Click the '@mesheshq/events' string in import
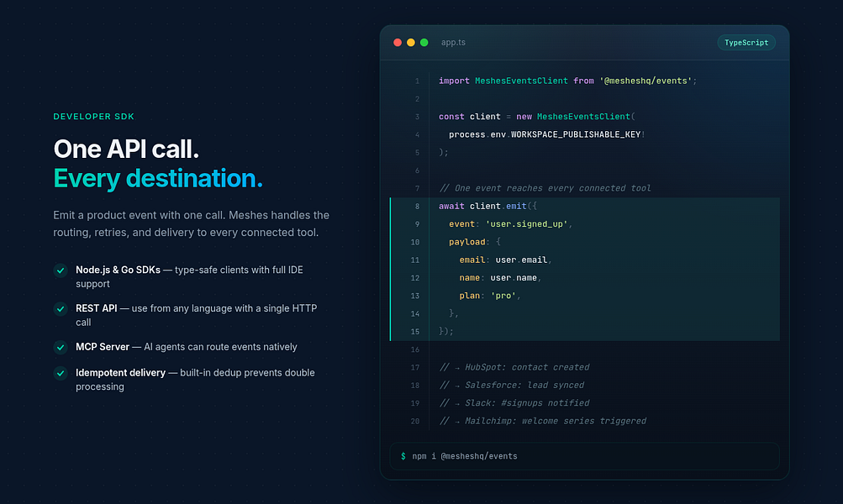 coord(645,81)
